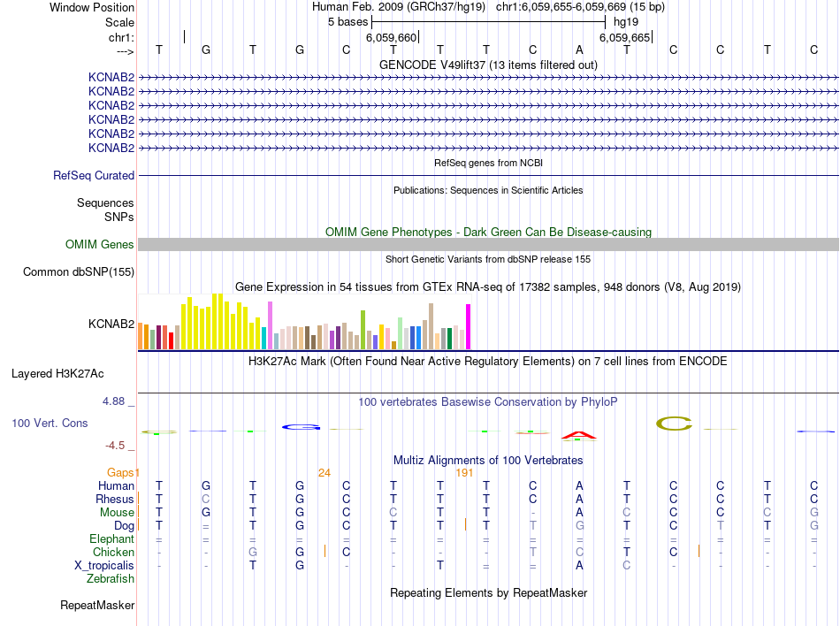Open the RefSeq Curated track label

coord(94,176)
